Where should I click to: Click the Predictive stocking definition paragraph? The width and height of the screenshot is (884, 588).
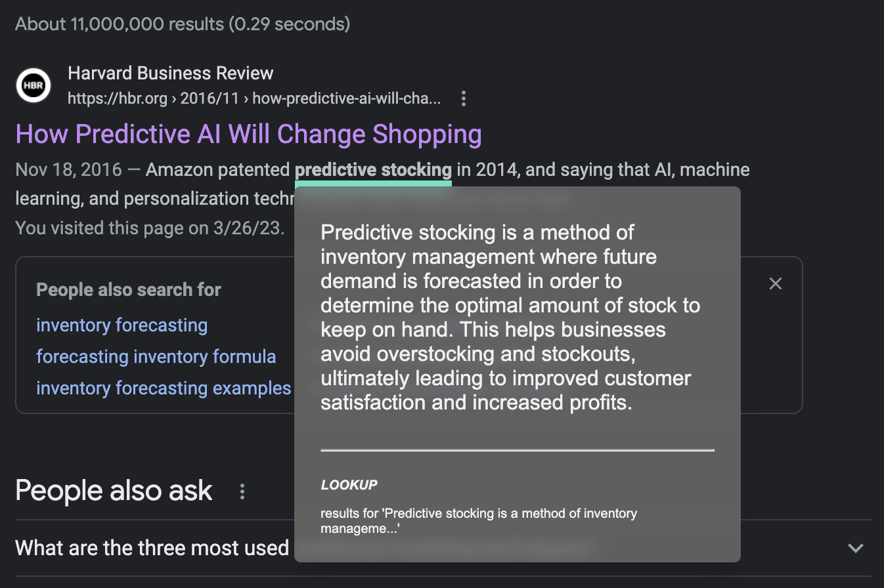point(510,317)
